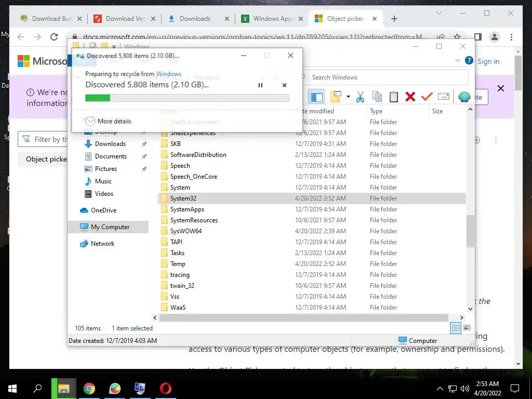Sort by Type column header
532x399 pixels.
376,111
